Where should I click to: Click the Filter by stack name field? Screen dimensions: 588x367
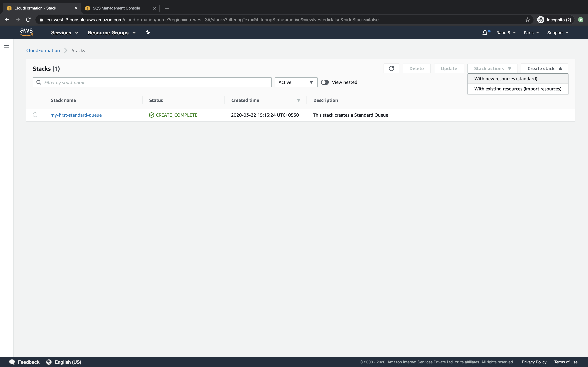click(152, 82)
